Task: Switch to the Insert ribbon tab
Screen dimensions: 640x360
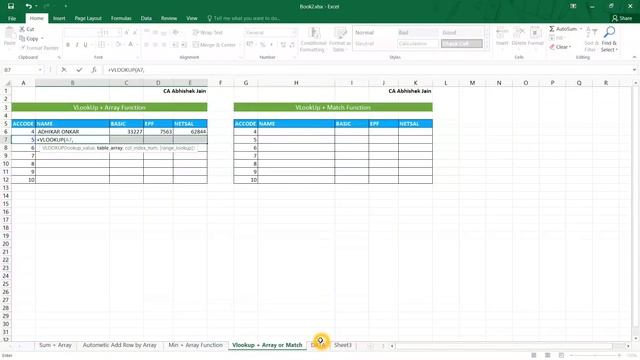Action: coord(59,18)
